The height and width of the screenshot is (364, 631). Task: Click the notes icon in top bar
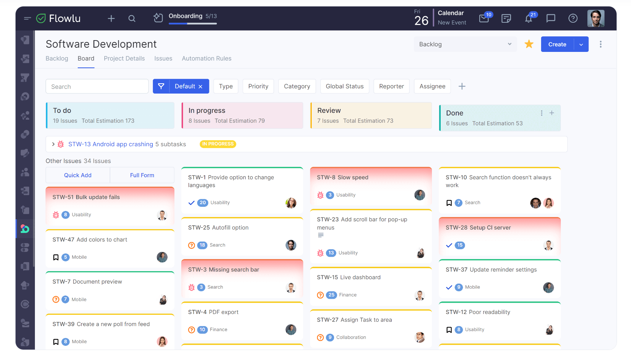(506, 18)
